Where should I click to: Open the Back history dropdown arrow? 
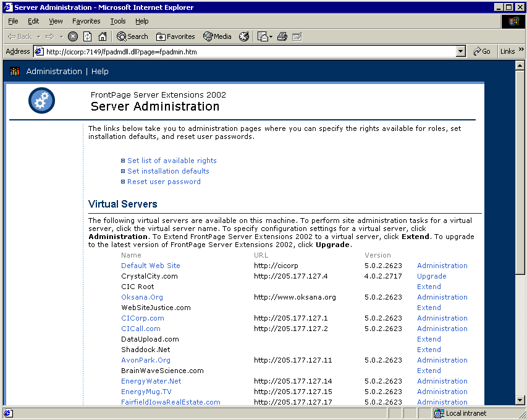pos(39,36)
